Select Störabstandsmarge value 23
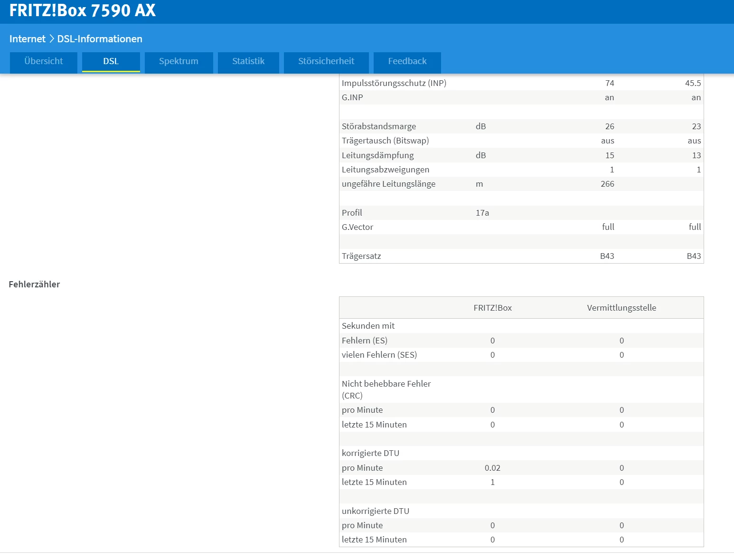Image resolution: width=734 pixels, height=560 pixels. coord(696,126)
